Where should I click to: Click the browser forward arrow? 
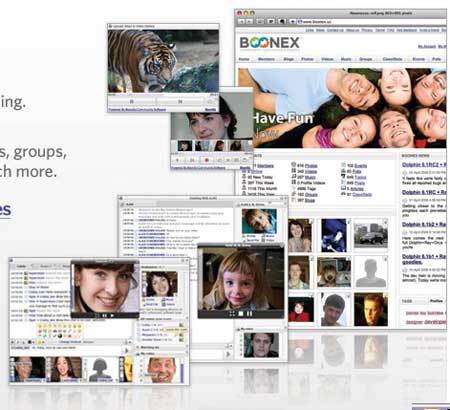tap(249, 21)
